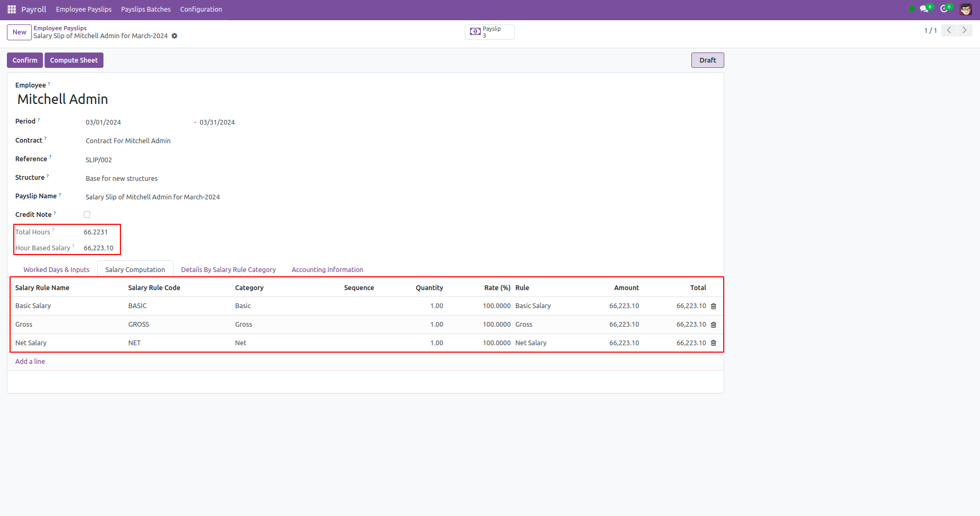Go to next record with right chevron
Viewport: 980px width, 516px height.
click(x=965, y=30)
